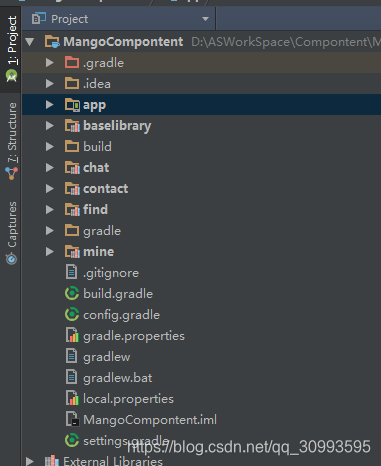Select the .gradle folder name
The height and width of the screenshot is (466, 381).
(x=104, y=63)
